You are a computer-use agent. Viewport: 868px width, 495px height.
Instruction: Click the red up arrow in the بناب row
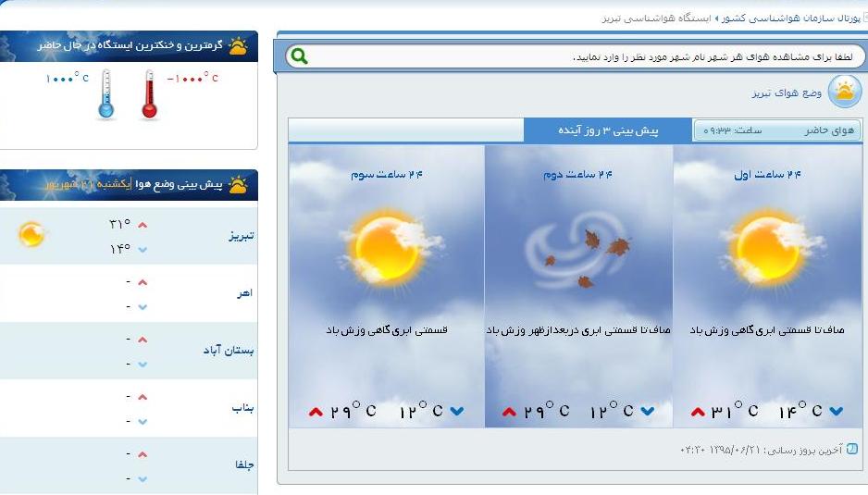point(143,397)
